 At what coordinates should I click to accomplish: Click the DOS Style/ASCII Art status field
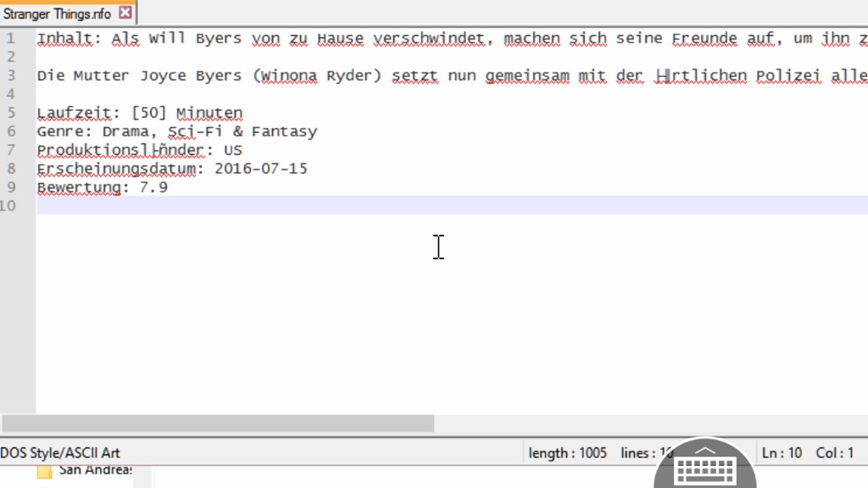[60, 453]
